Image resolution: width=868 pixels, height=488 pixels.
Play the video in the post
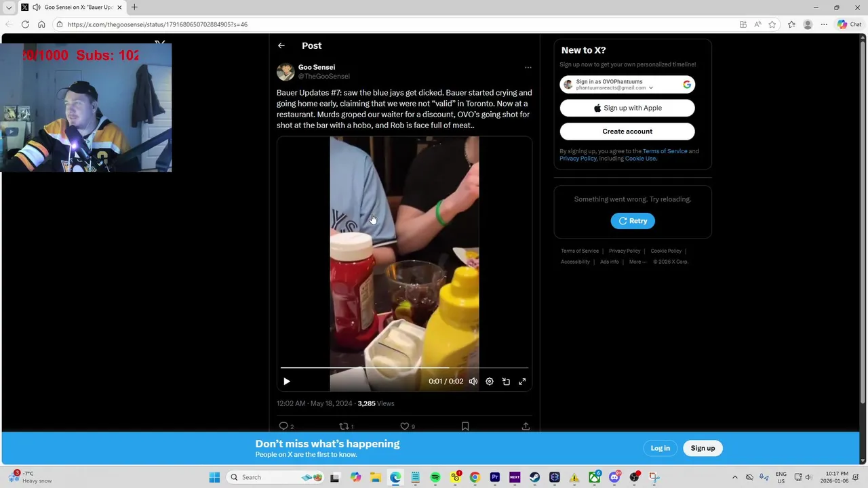coord(287,382)
